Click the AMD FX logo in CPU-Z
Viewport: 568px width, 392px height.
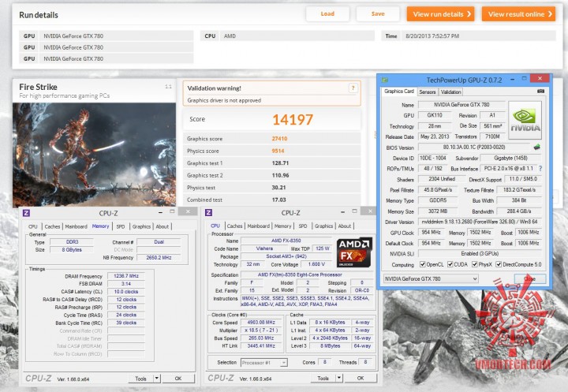click(354, 252)
